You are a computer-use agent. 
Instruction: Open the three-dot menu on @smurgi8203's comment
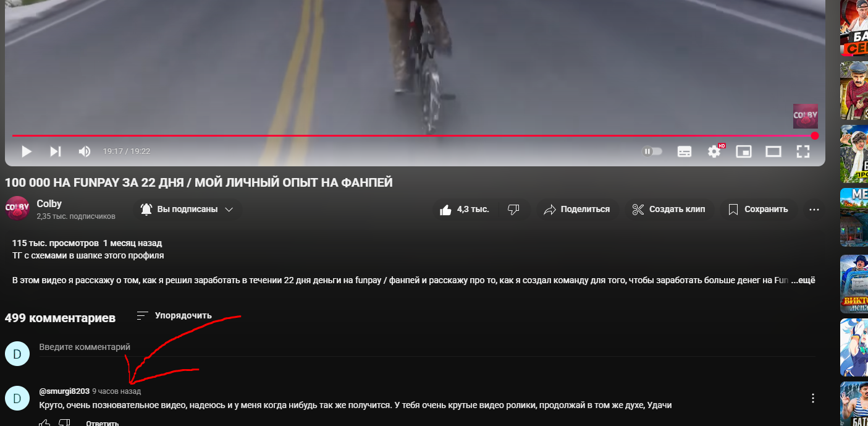pos(814,398)
